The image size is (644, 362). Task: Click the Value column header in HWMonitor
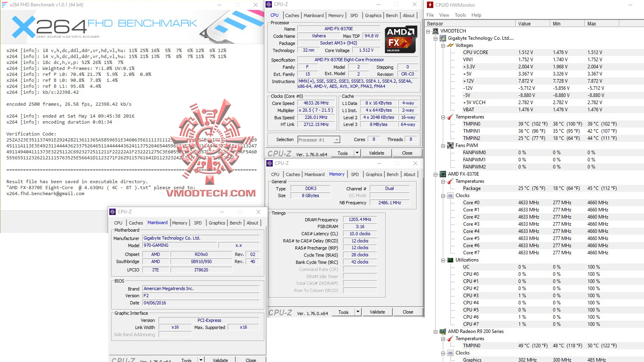pyautogui.click(x=533, y=24)
